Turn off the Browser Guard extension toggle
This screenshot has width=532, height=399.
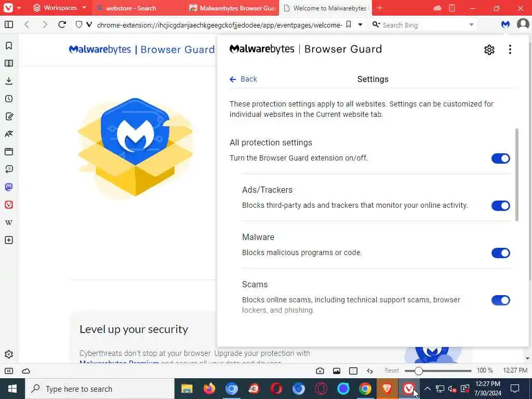tap(500, 158)
